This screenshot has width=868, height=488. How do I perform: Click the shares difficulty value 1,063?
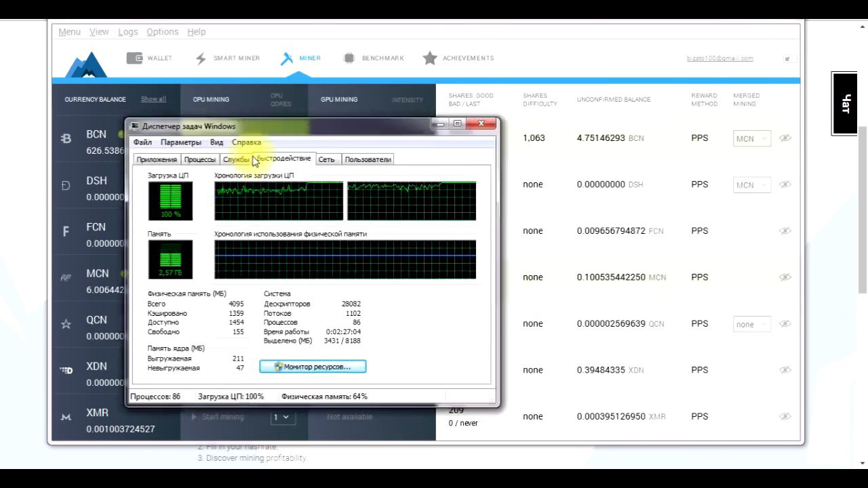coord(534,138)
